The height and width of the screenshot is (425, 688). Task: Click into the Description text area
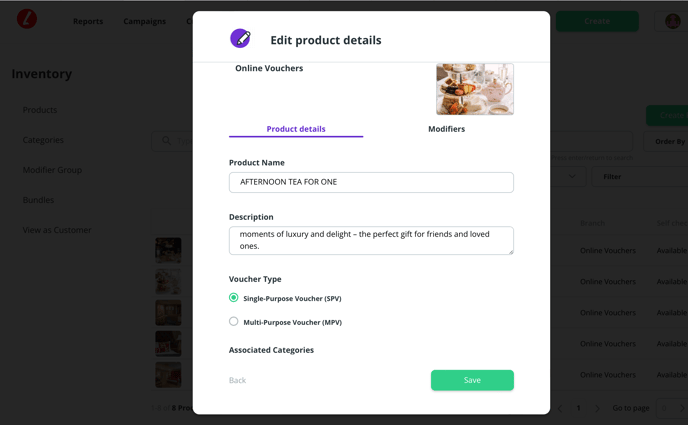click(371, 240)
